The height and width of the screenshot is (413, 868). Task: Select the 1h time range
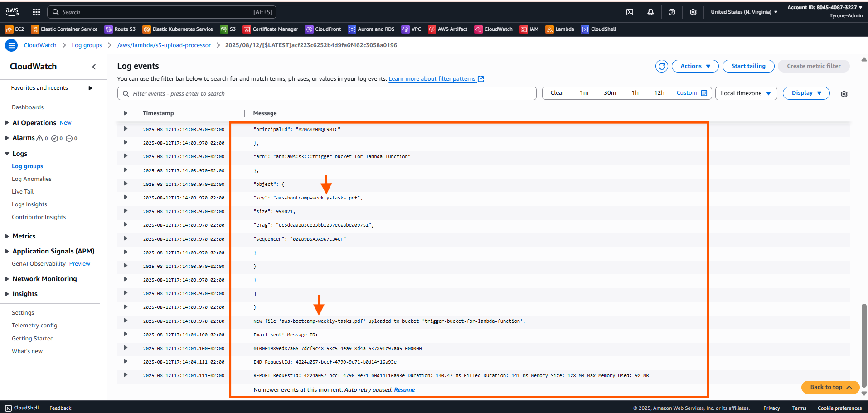pos(635,93)
